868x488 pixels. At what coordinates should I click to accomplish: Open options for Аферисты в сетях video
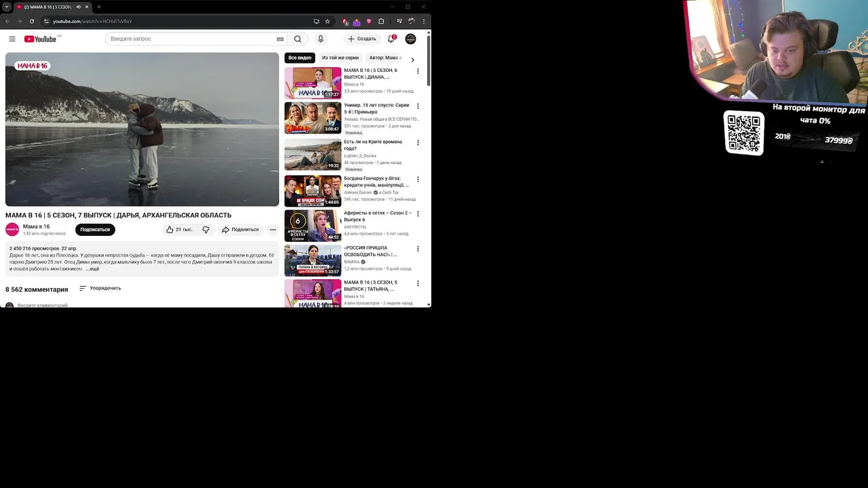coord(418,213)
